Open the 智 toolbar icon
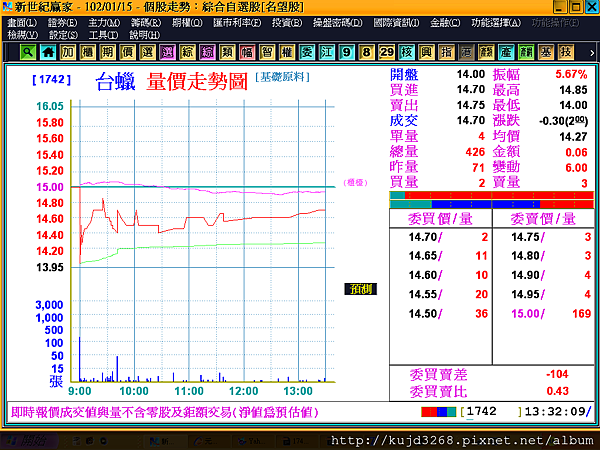This screenshot has width=600, height=450. (267, 52)
